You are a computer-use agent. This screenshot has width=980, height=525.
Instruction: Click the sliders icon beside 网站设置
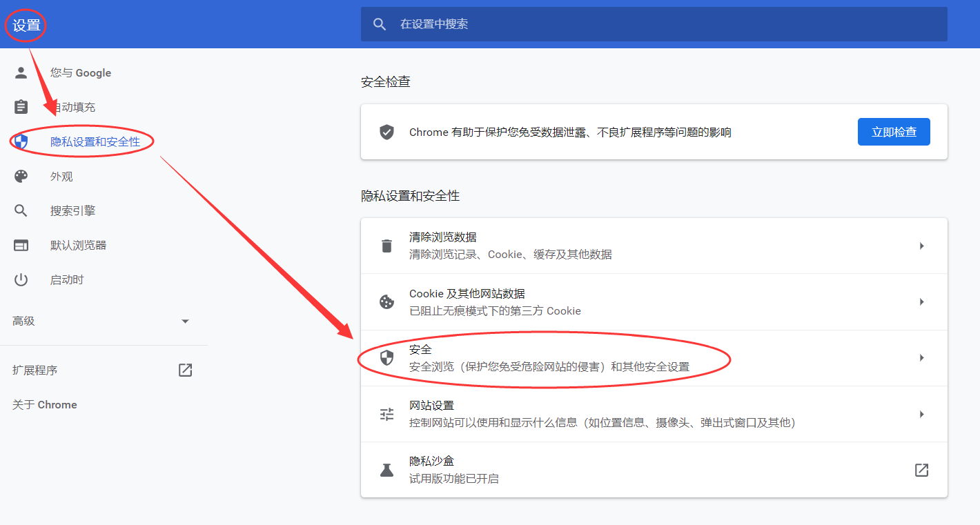(x=386, y=414)
